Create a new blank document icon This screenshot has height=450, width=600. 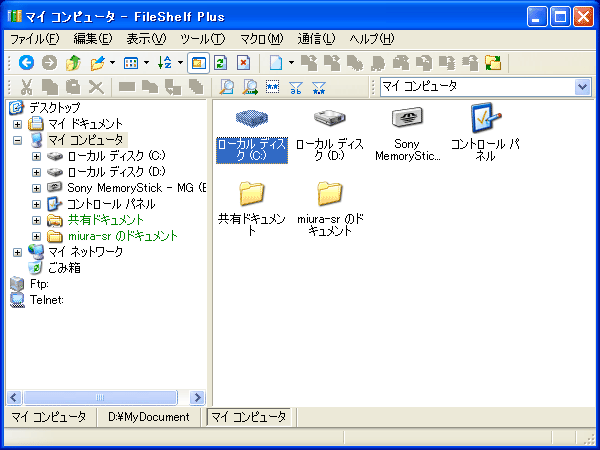tap(276, 62)
